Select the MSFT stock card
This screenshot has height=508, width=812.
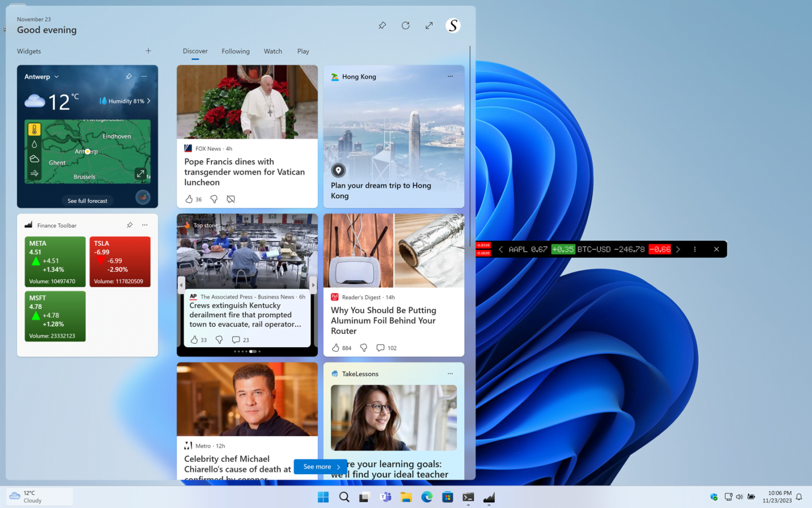click(55, 316)
